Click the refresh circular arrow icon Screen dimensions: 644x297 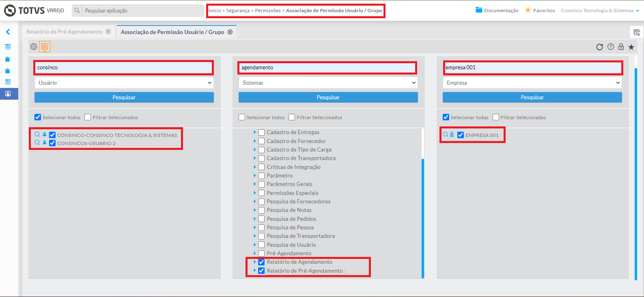point(599,47)
